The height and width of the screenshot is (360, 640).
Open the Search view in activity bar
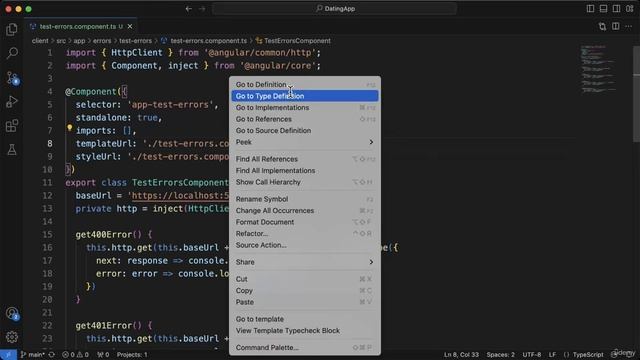12,53
